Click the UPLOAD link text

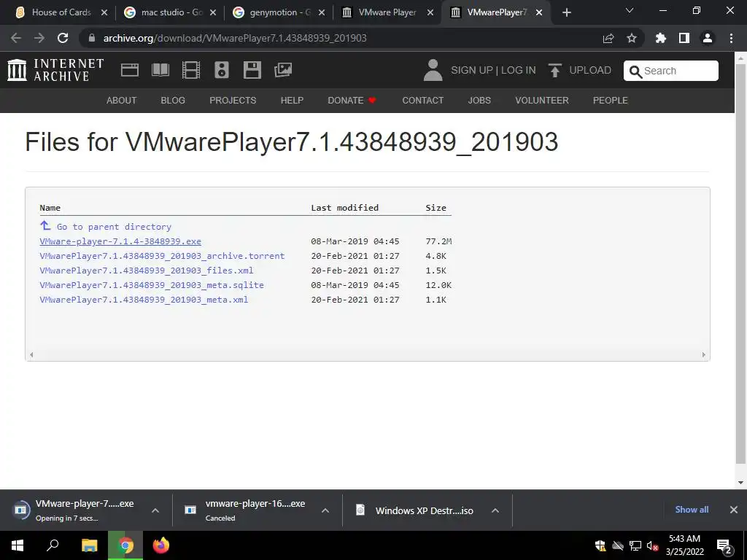[x=590, y=71]
